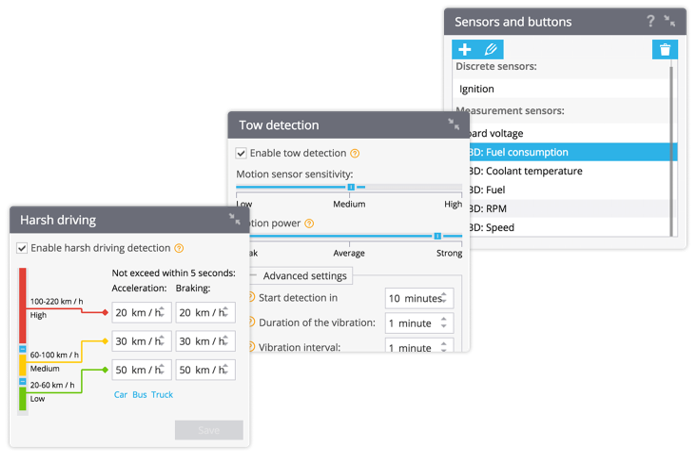Collapse the Harsh driving panel

click(234, 219)
